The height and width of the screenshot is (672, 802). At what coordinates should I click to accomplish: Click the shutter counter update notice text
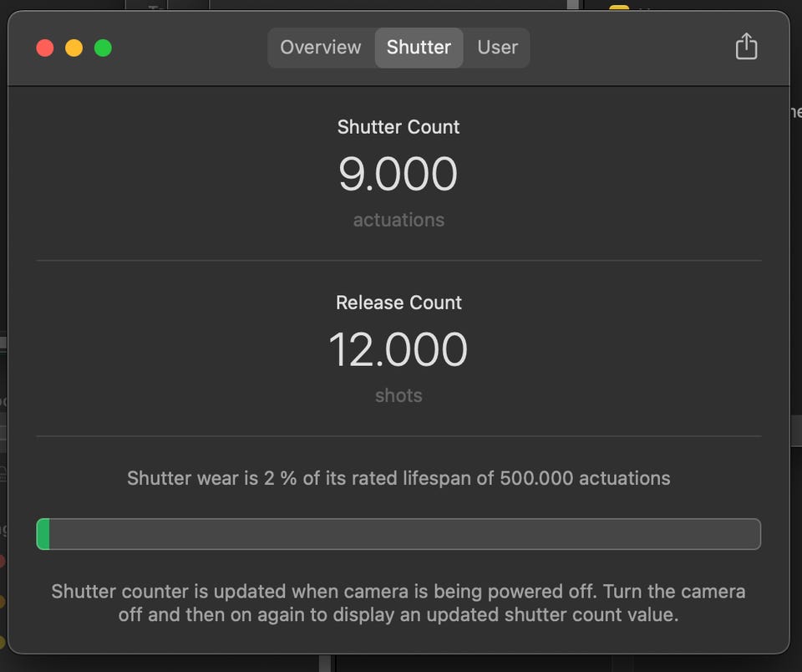coord(398,603)
